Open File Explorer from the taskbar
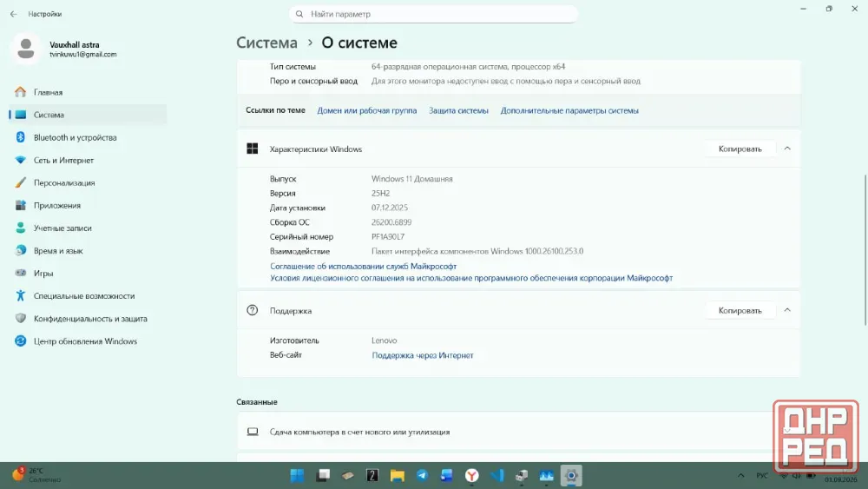 click(x=397, y=476)
